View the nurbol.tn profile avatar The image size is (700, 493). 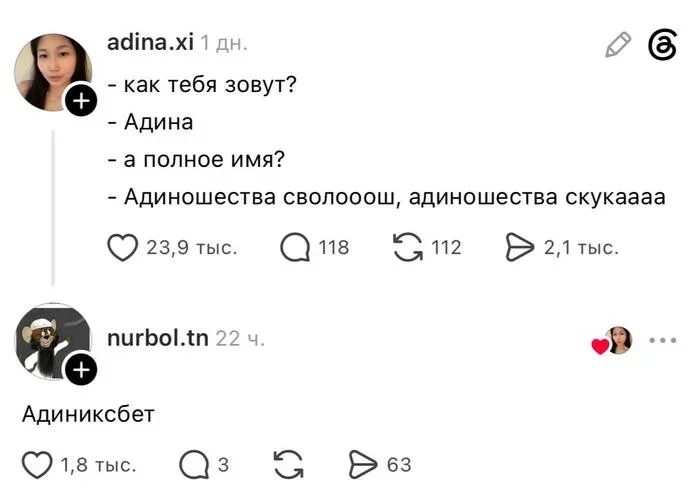[53, 342]
